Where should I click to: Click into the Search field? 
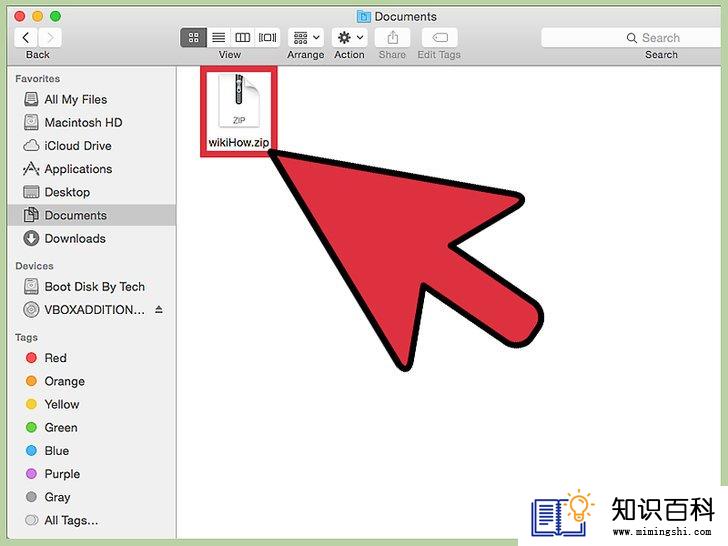tap(631, 38)
